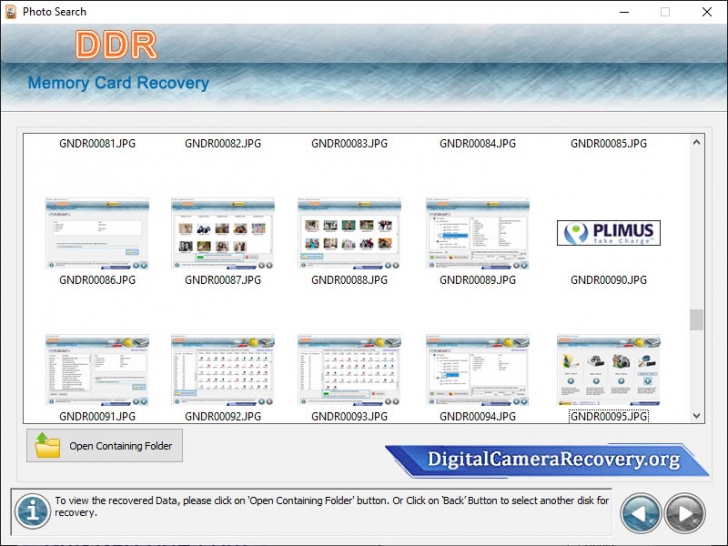Select thumbnail GNDR00089.JPG
The width and height of the screenshot is (728, 546).
click(477, 234)
